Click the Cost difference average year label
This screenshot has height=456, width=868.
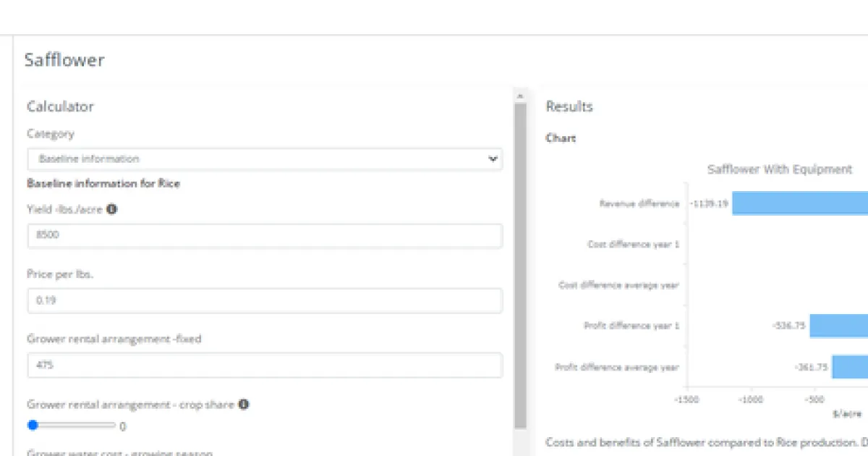(618, 285)
